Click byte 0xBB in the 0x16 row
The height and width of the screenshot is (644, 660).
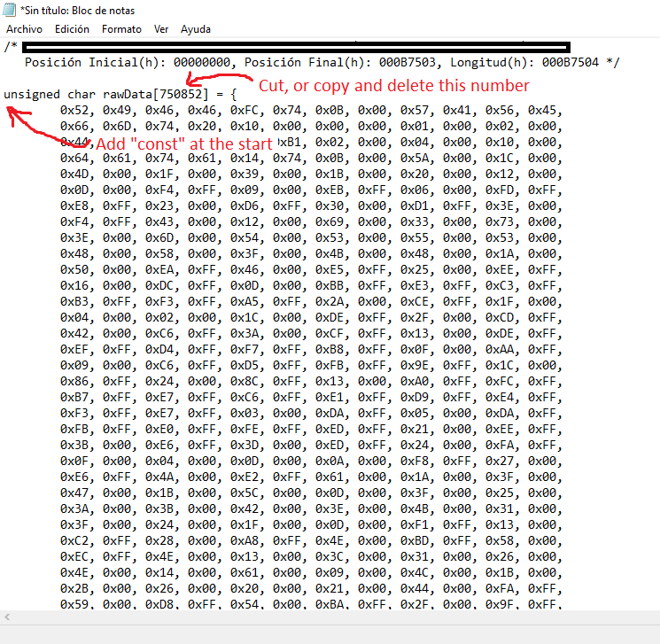pos(330,286)
